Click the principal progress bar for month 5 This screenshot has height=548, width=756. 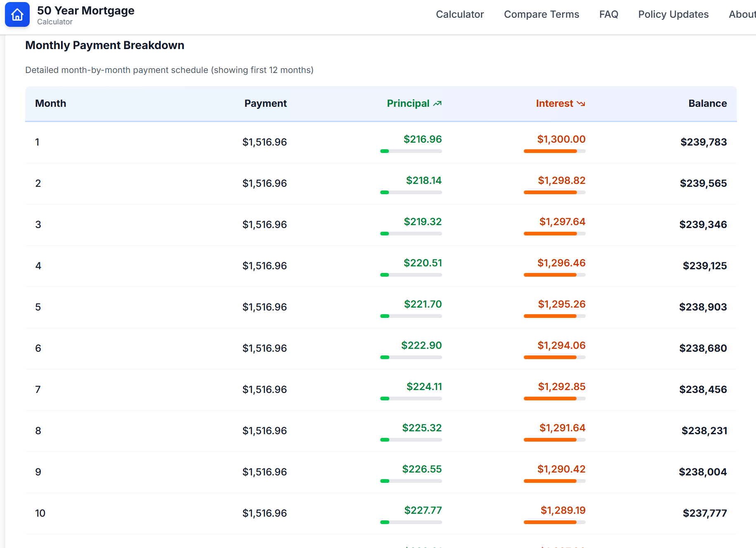(411, 316)
